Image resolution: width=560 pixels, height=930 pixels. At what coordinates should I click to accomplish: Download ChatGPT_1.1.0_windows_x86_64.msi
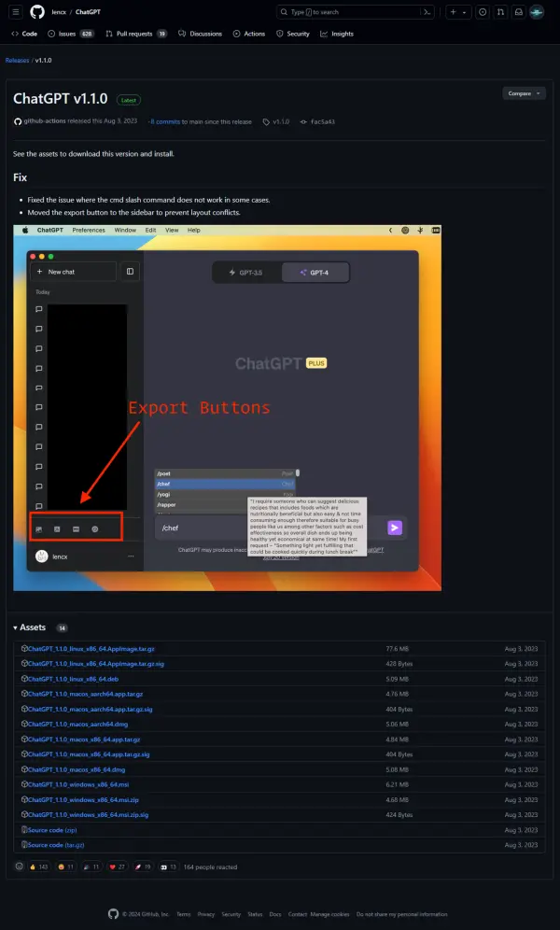pyautogui.click(x=78, y=784)
